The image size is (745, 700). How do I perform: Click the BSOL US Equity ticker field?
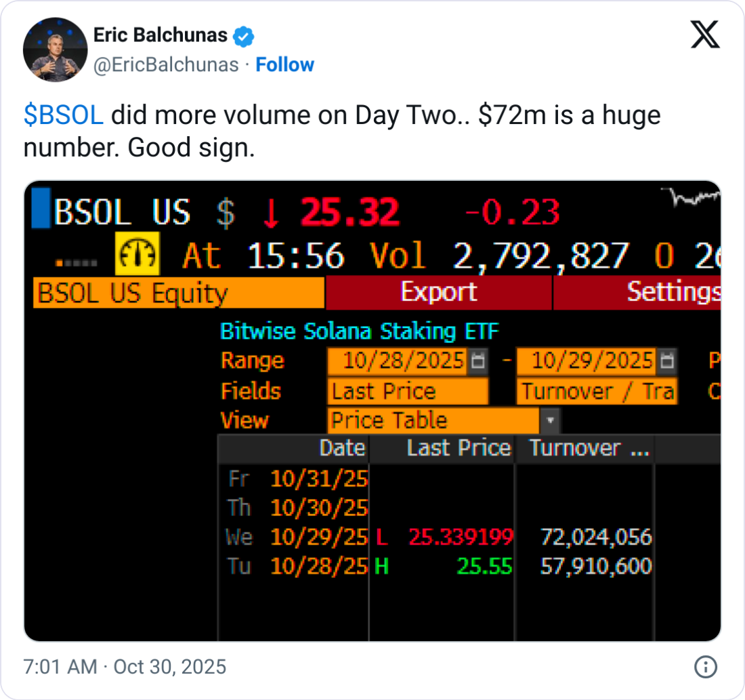coord(135,293)
